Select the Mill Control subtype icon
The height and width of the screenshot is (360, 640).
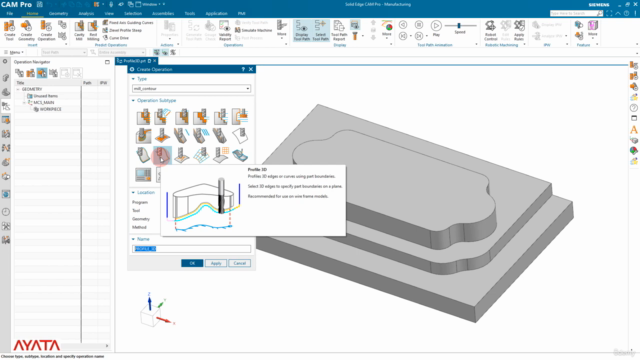click(143, 175)
